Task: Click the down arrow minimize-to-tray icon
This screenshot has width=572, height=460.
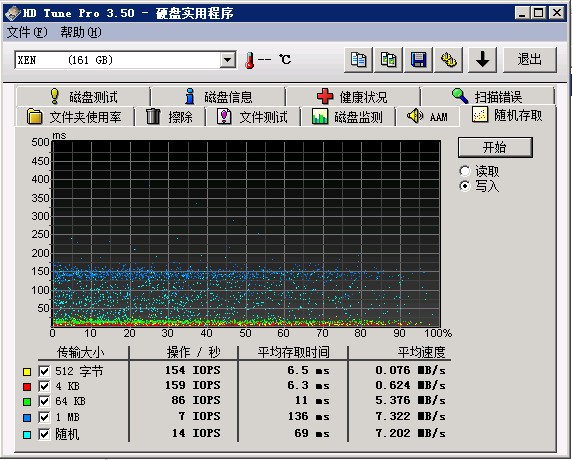Action: 482,59
